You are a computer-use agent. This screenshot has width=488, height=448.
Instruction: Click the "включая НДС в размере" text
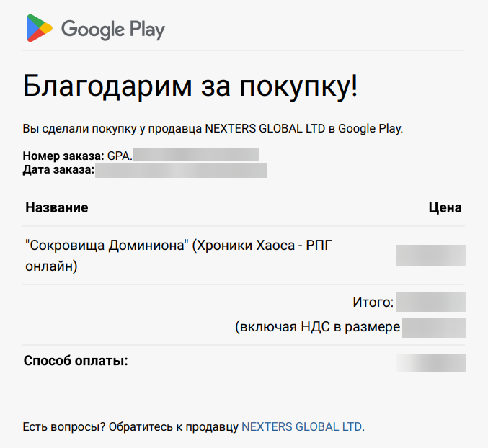tap(318, 327)
